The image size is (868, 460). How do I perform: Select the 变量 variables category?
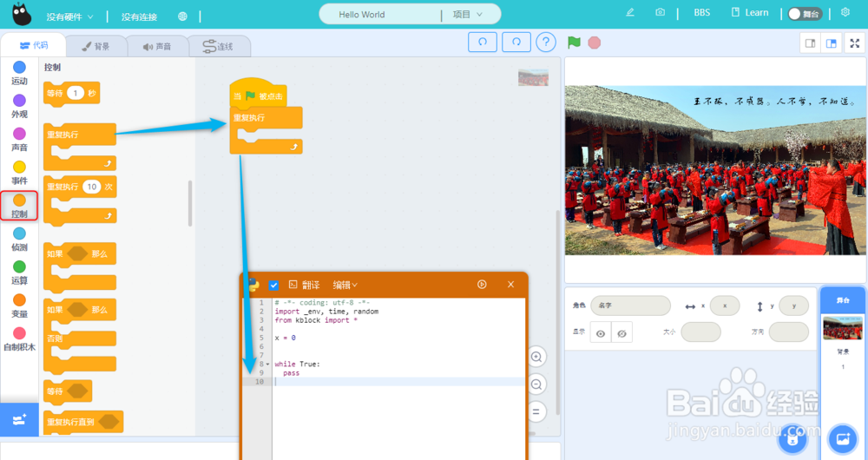(19, 306)
